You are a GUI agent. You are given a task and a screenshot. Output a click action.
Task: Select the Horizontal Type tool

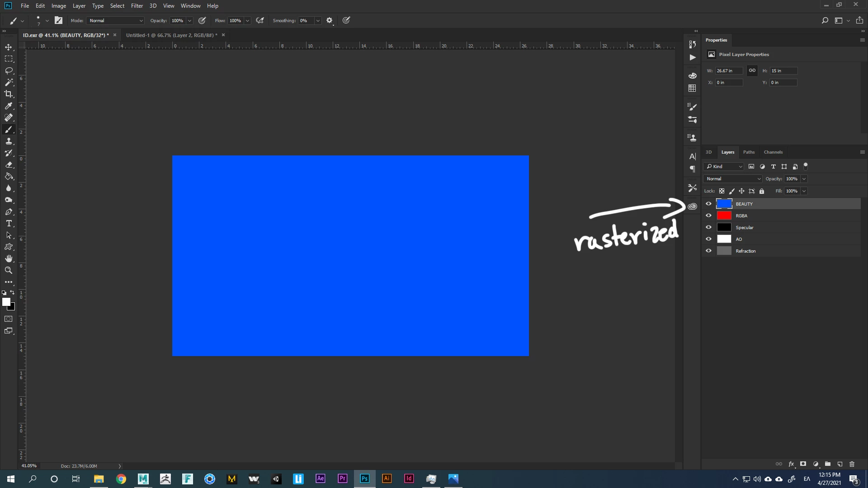[x=9, y=224]
